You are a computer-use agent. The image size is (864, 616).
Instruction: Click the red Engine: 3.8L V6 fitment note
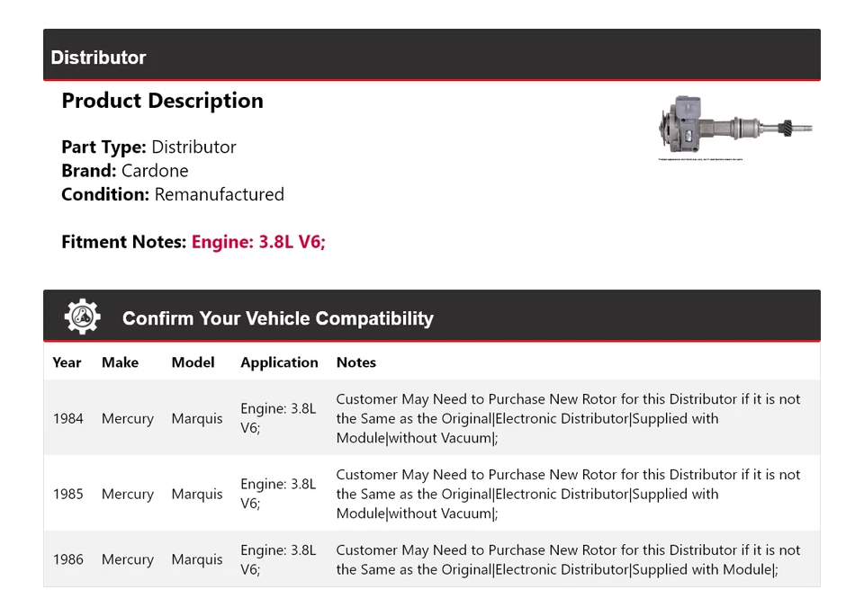tap(258, 242)
